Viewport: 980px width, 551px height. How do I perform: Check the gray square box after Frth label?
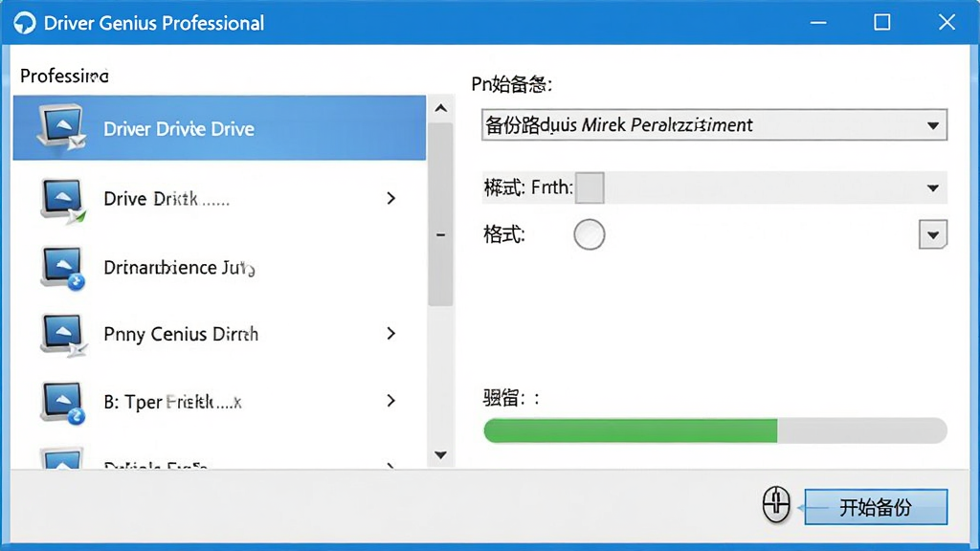590,188
